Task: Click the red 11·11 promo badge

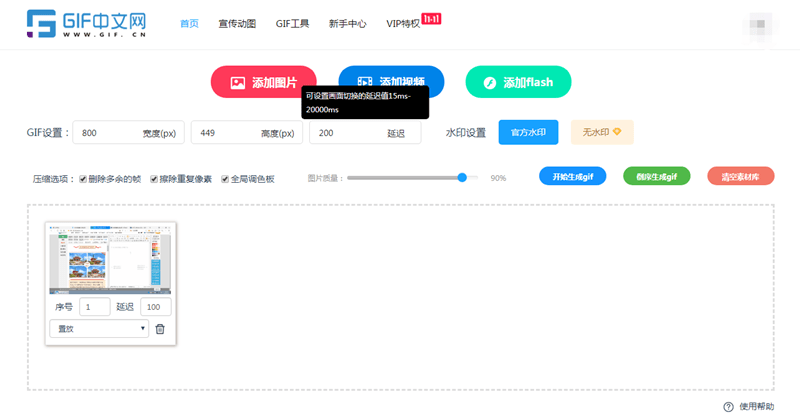Action: pos(431,19)
